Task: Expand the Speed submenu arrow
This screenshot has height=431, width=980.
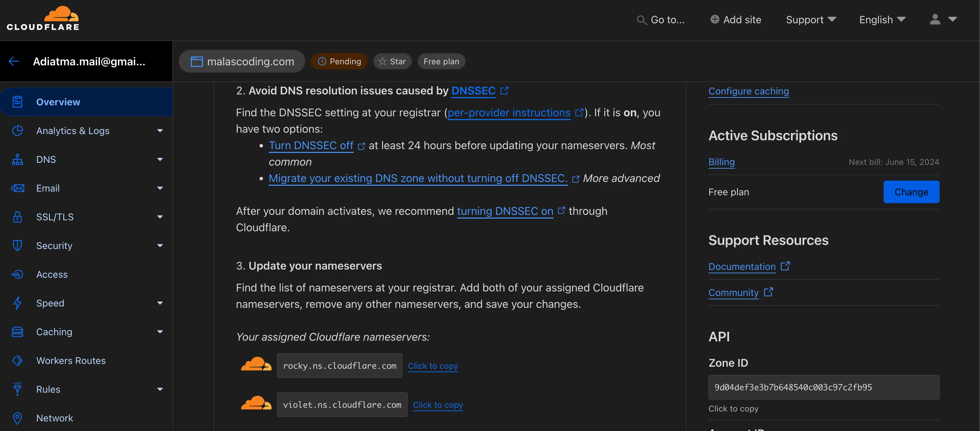Action: 160,303
